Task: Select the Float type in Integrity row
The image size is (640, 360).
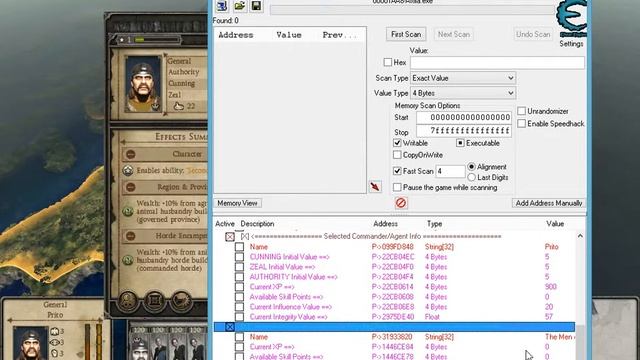Action: click(432, 317)
